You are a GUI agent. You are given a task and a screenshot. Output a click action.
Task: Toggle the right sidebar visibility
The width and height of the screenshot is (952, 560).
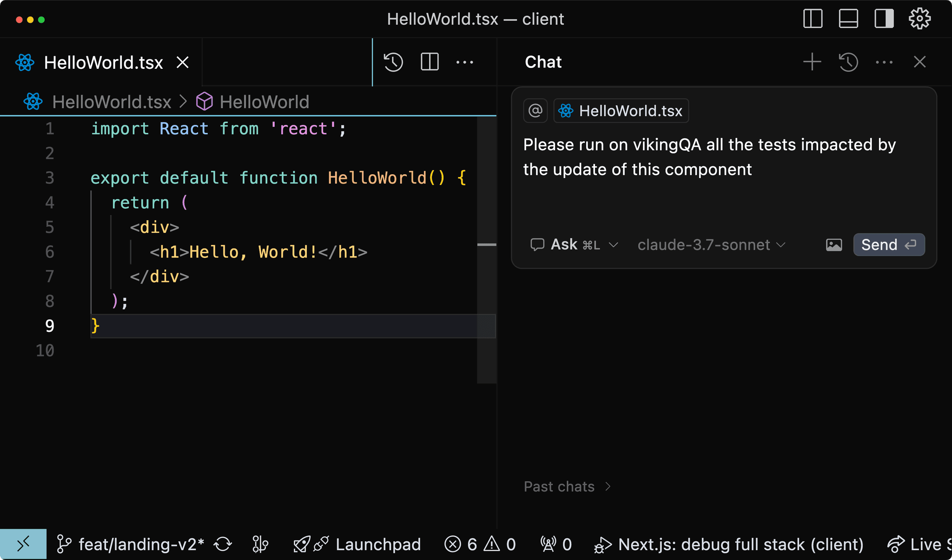tap(883, 19)
